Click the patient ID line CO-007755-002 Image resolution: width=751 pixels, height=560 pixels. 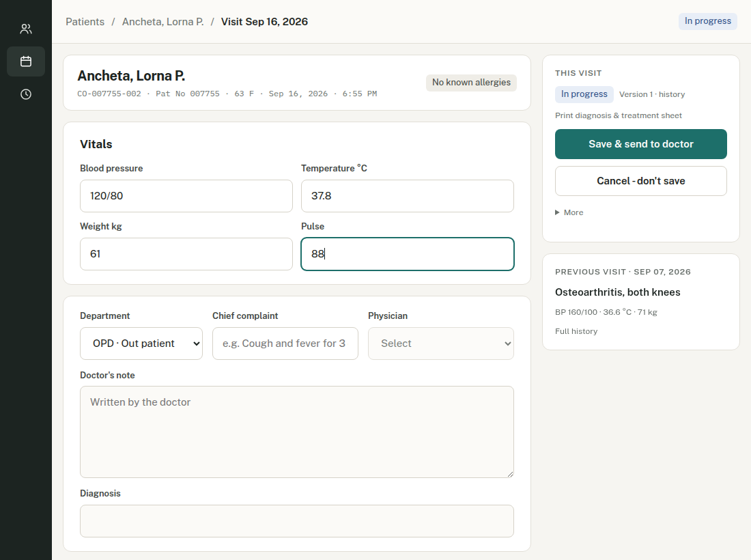pos(227,94)
